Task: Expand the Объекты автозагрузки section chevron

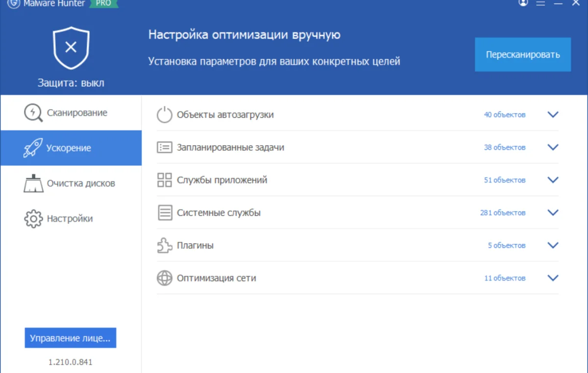Action: coord(553,115)
